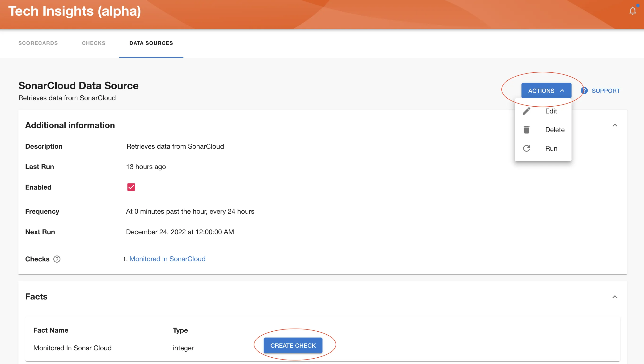Click the notification bell icon

tap(632, 10)
